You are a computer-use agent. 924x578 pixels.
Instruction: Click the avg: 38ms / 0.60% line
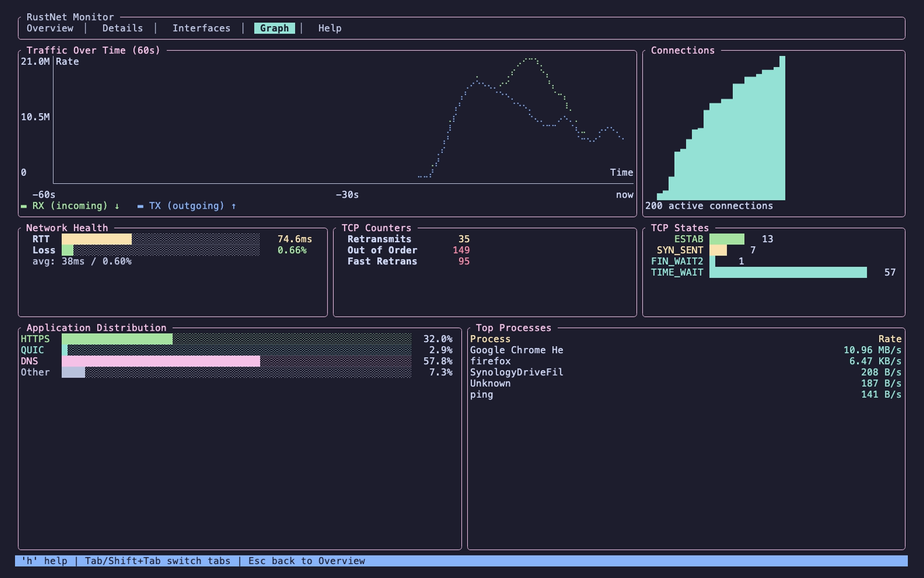click(82, 261)
